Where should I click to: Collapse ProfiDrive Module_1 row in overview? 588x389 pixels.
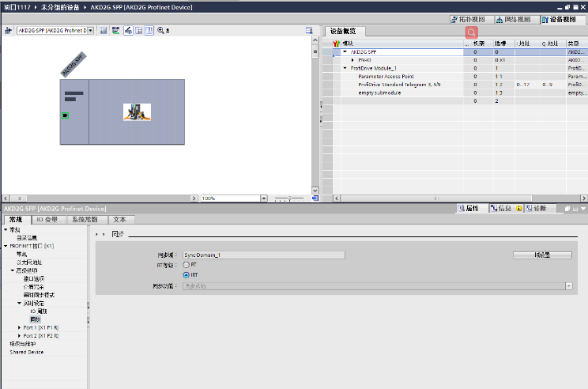[345, 68]
